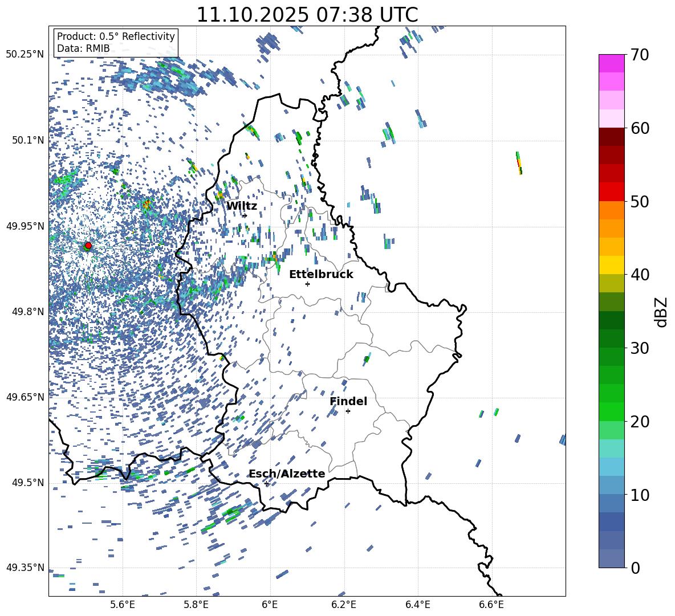
Task: Click the dBZ colorbar axis label
Action: point(661,312)
